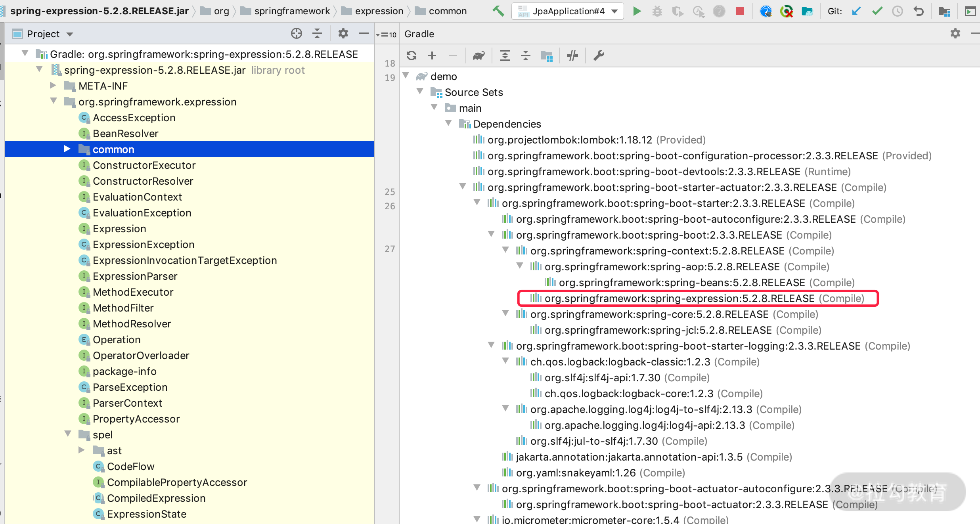Select the ExpressionParser interface

[135, 276]
